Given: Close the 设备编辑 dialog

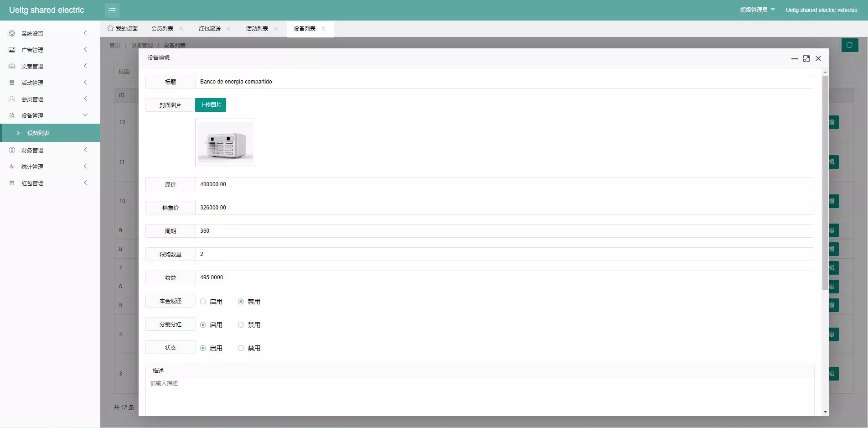Looking at the screenshot, I should (x=818, y=58).
